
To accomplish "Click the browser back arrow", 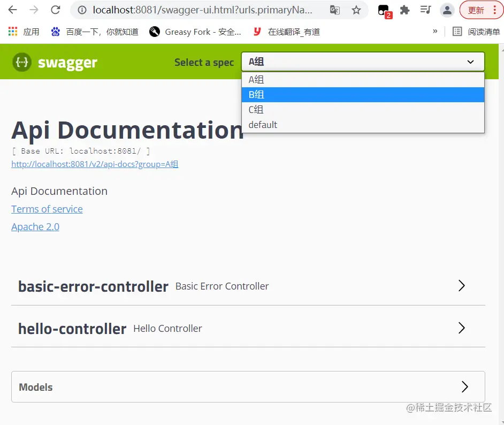I will tap(12, 10).
